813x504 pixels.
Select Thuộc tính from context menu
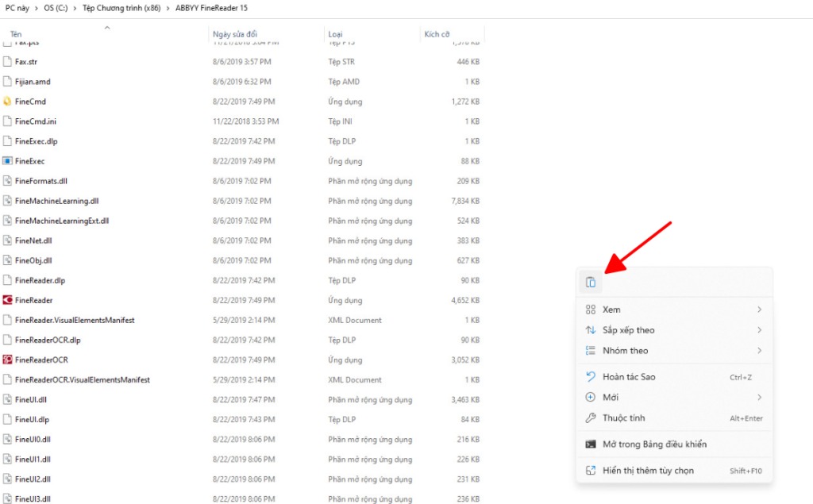coord(674,418)
